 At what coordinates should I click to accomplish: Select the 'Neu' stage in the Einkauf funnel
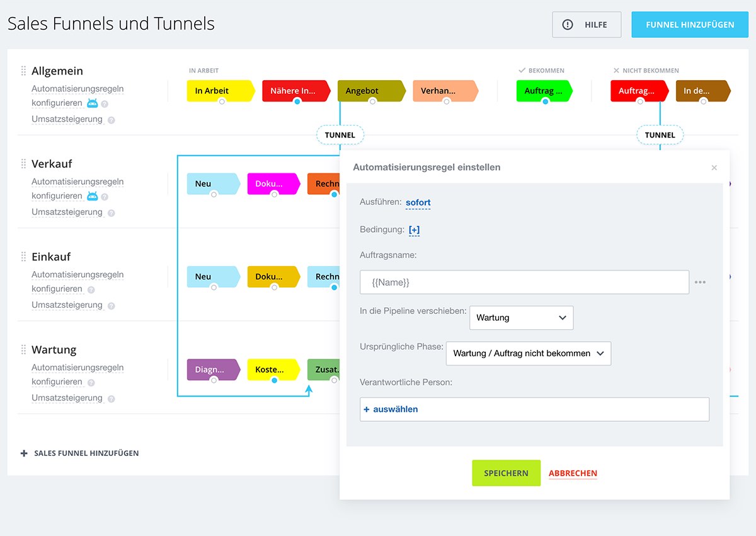[214, 276]
